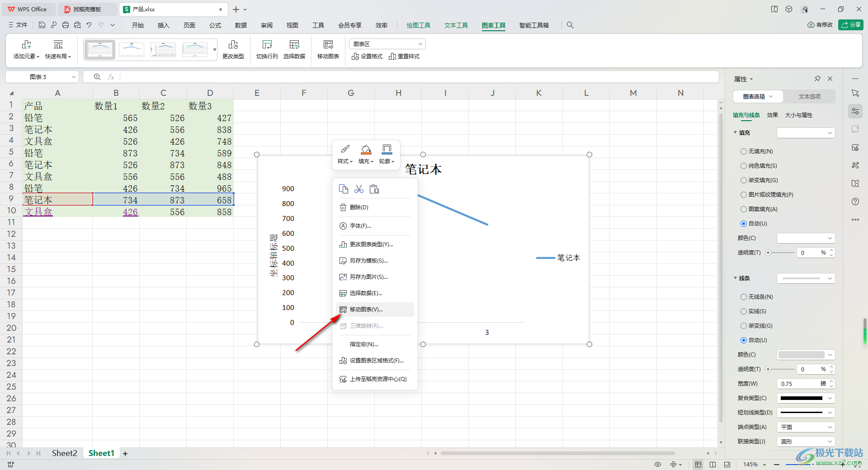868x470 pixels.
Task: Click the help question mark sidebar icon
Action: (x=855, y=202)
